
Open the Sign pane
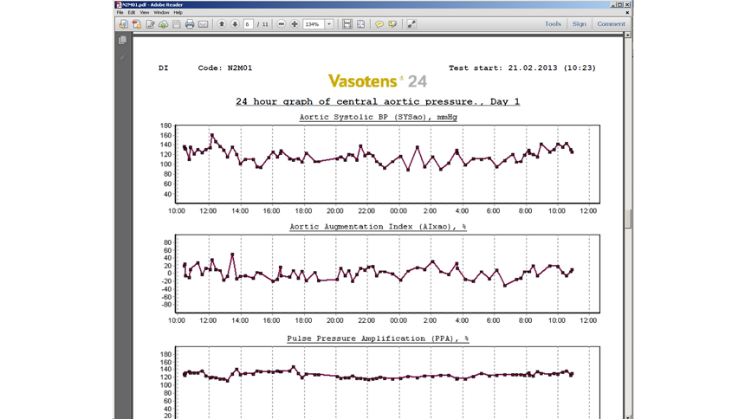(579, 24)
